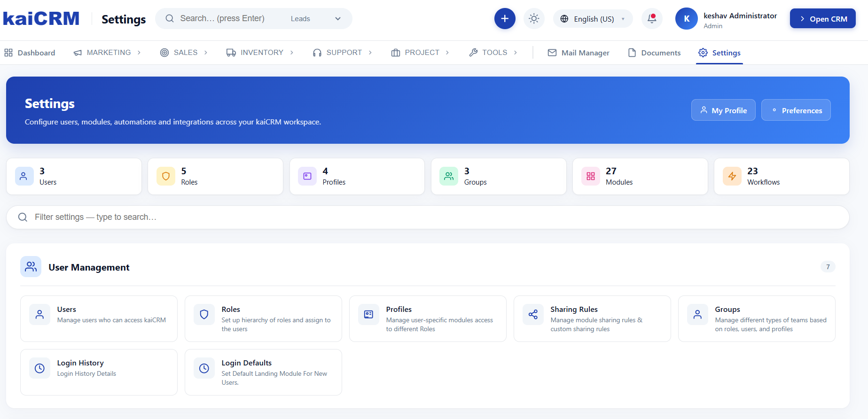Expand the INVENTORY menu

[x=260, y=53]
